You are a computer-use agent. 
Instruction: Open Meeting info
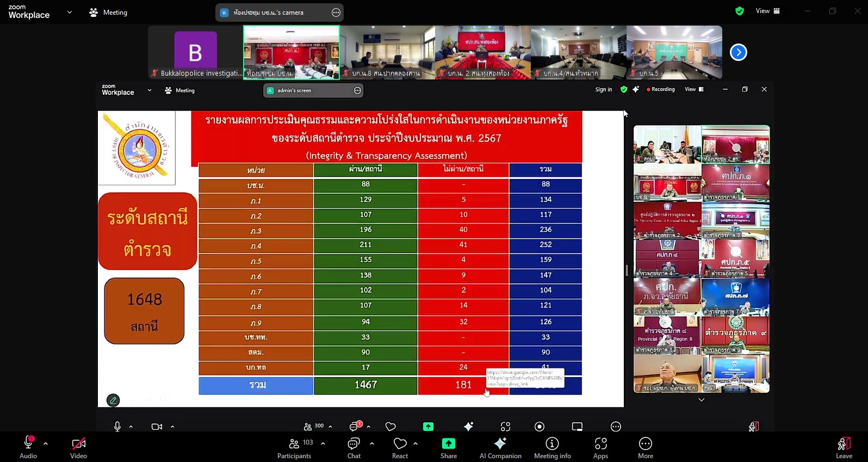click(552, 448)
